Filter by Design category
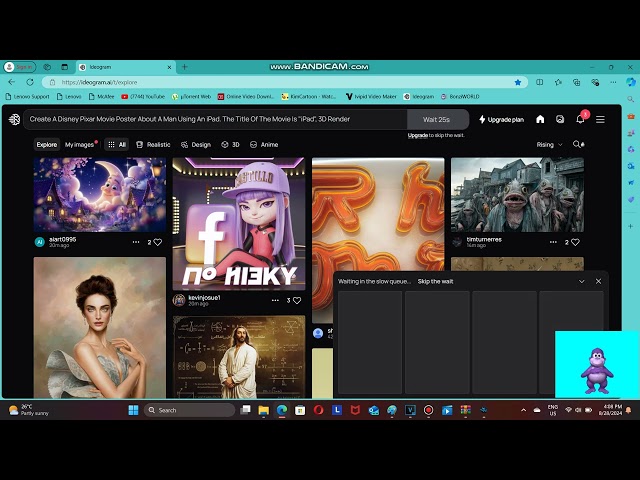640x480 pixels. tap(196, 144)
